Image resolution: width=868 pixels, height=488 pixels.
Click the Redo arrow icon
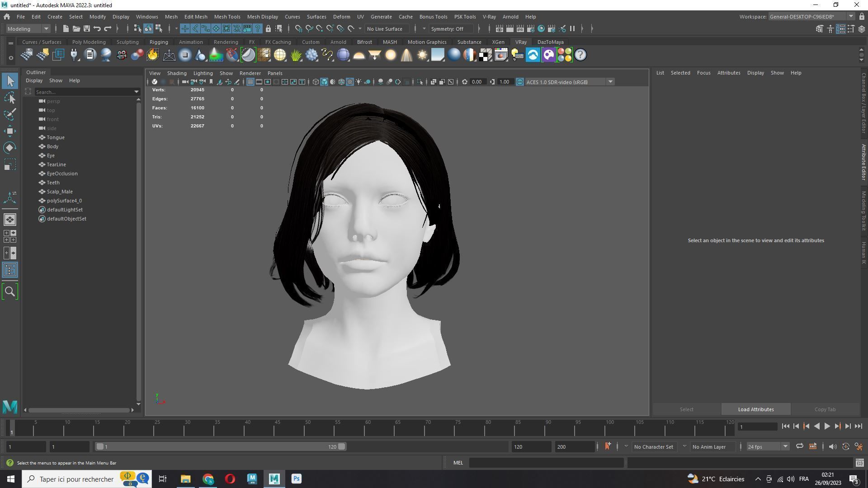pos(108,28)
